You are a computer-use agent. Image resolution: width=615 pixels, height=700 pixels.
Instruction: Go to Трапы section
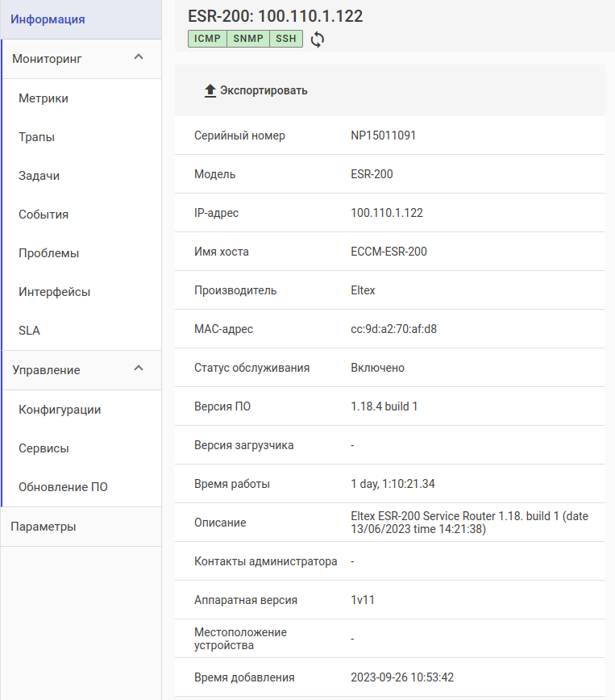pos(37,137)
